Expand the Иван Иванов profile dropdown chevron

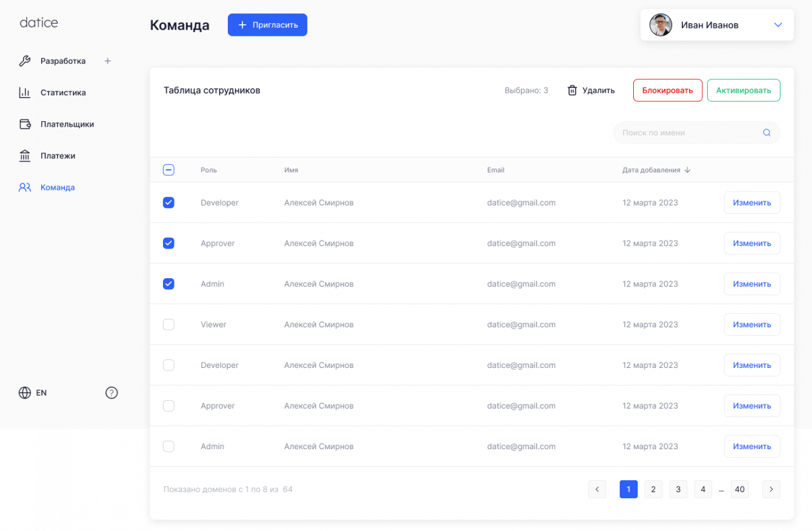[779, 25]
